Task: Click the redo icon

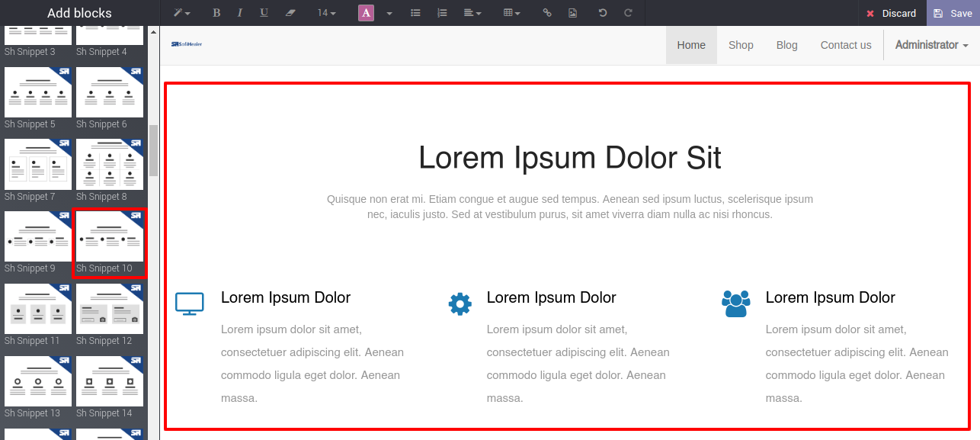Action: (628, 13)
